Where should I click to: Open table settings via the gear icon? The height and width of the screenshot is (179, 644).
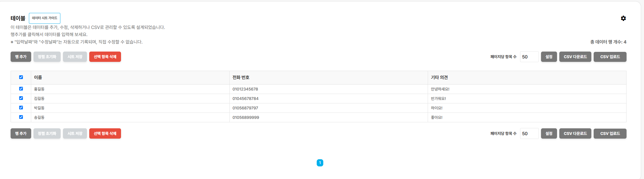623,18
